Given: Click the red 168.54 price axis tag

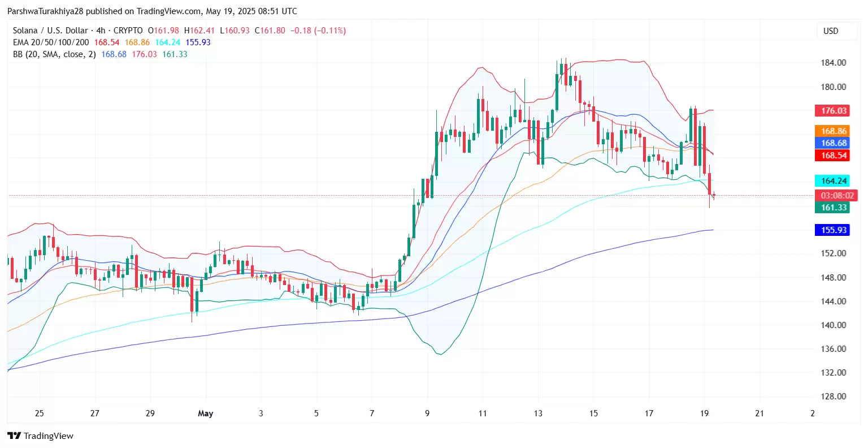Looking at the screenshot, I should pyautogui.click(x=834, y=156).
